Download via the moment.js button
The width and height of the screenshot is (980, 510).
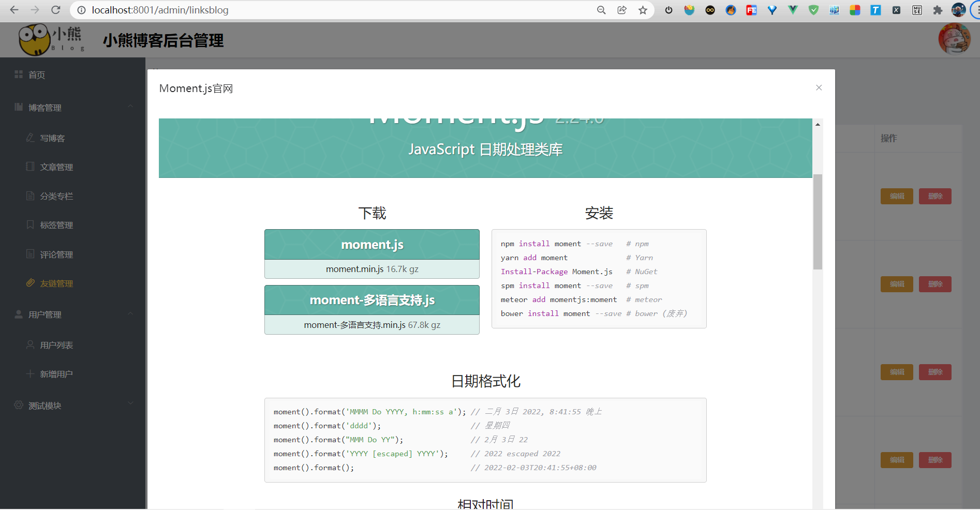click(x=372, y=245)
